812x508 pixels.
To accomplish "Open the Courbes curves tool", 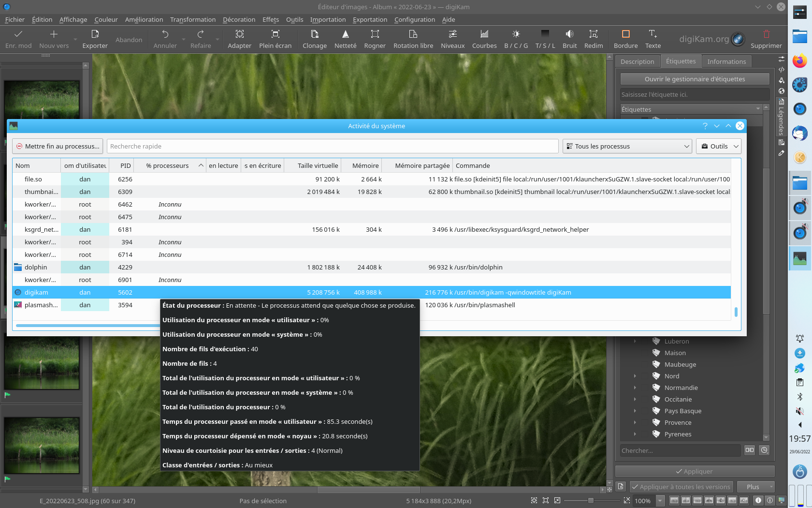I will [484, 39].
